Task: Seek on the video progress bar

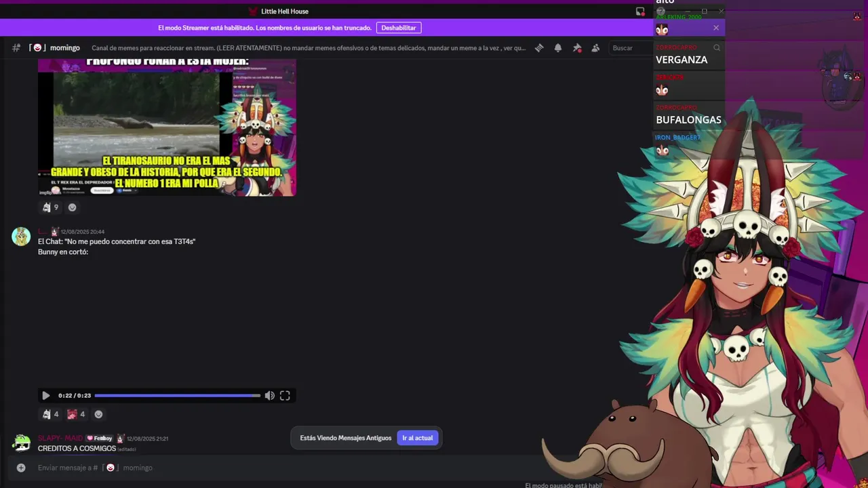Action: coord(178,396)
